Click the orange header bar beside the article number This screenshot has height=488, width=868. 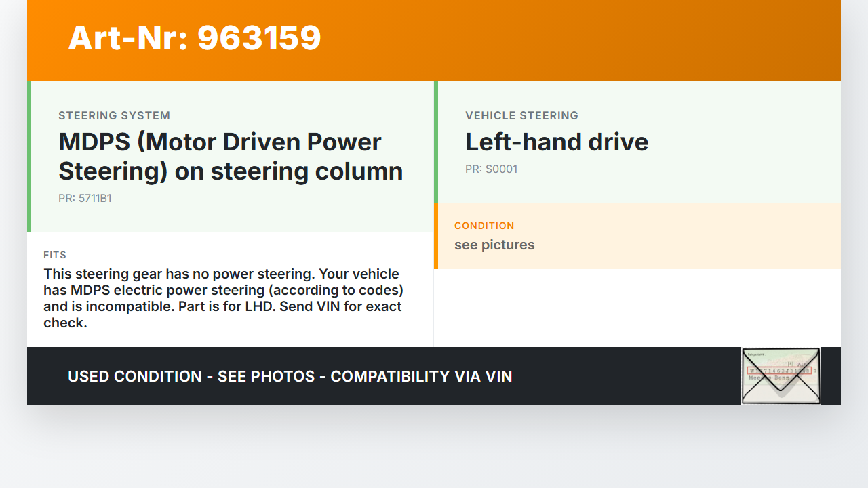point(576,41)
